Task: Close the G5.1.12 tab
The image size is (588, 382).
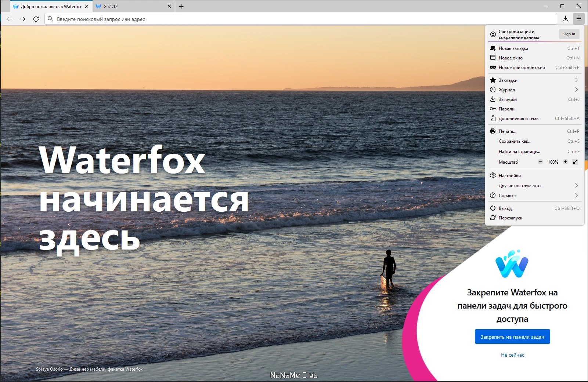Action: click(169, 7)
